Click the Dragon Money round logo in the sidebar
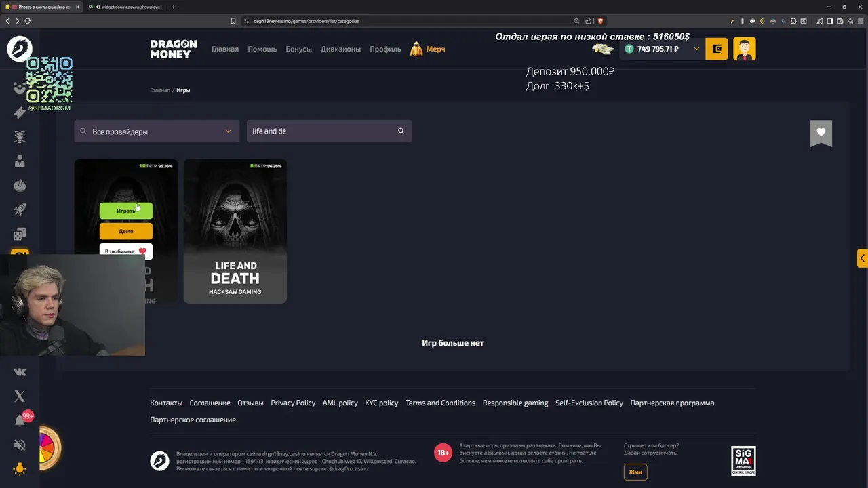This screenshot has width=868, height=488. (x=20, y=49)
